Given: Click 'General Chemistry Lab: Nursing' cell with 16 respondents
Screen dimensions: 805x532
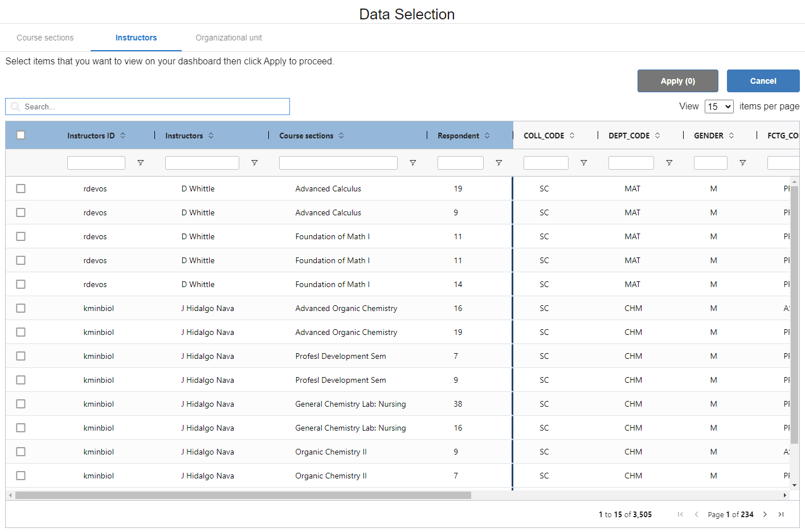Looking at the screenshot, I should tap(350, 428).
